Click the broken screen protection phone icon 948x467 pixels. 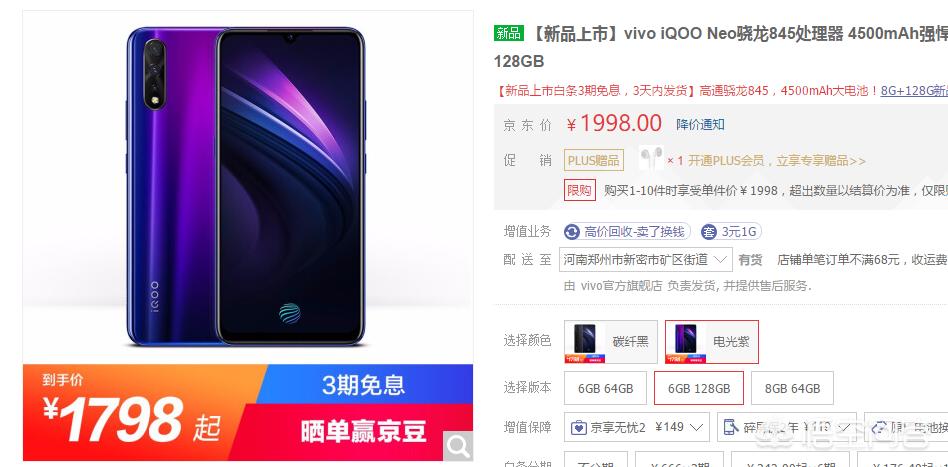pyautogui.click(x=731, y=427)
